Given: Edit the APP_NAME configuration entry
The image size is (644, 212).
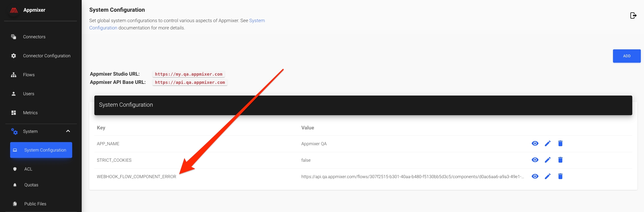Looking at the screenshot, I should 547,144.
